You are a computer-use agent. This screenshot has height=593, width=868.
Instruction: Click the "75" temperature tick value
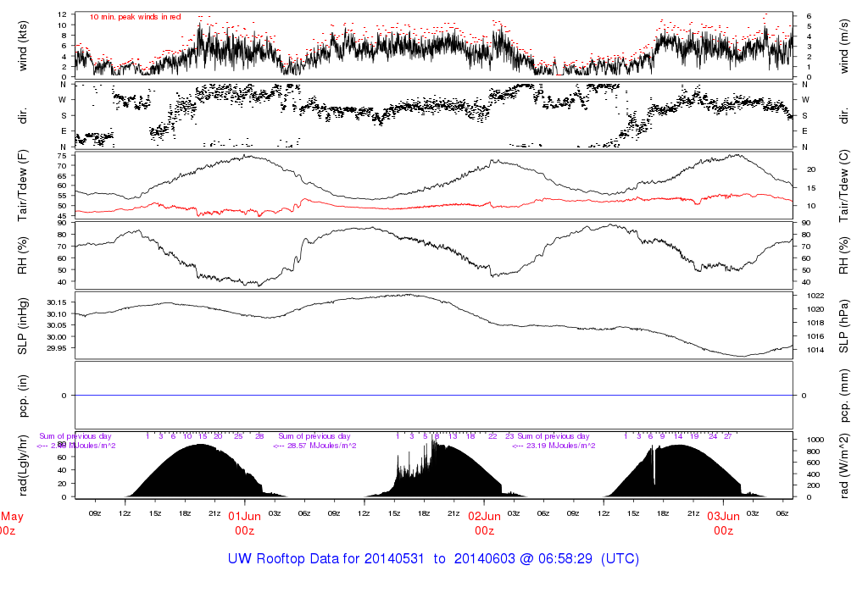(61, 155)
